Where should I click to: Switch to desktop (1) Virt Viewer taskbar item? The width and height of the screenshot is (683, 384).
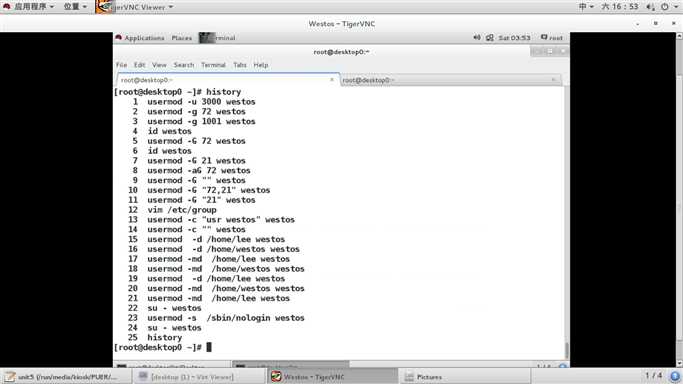tap(199, 377)
